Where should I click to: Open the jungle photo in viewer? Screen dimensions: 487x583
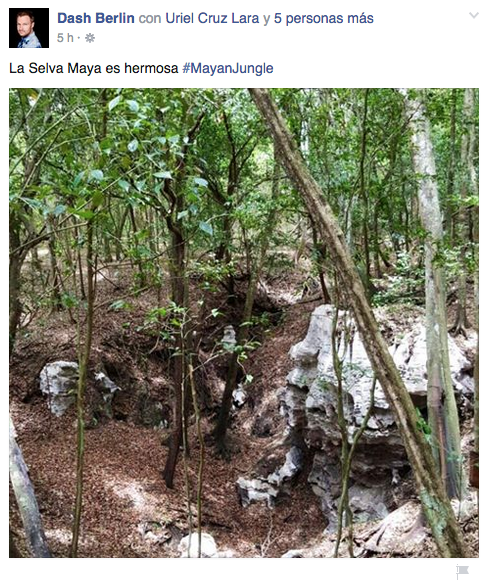[x=244, y=323]
